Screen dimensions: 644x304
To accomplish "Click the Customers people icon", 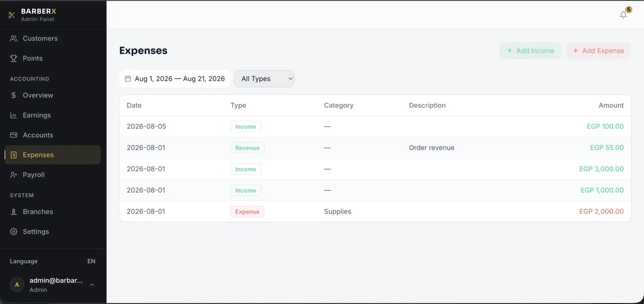I will tap(14, 38).
